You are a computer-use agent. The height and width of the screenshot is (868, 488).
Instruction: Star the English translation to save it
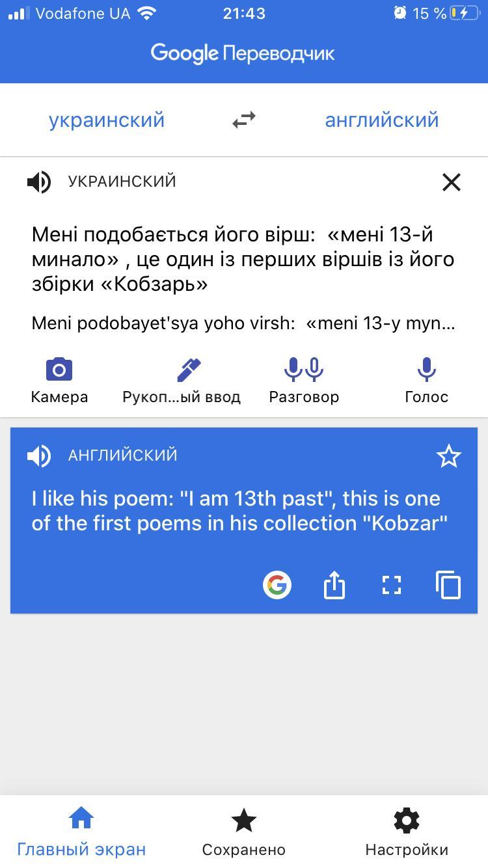(448, 456)
